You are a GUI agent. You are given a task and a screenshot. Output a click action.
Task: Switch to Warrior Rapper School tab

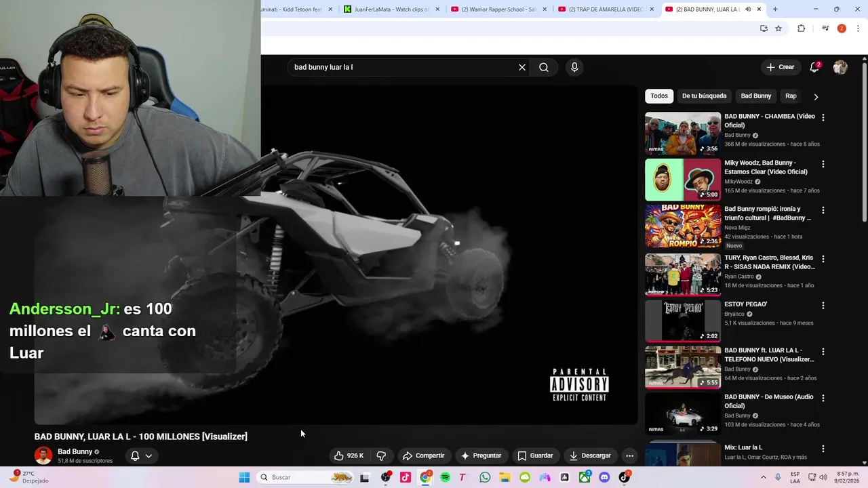(x=499, y=9)
